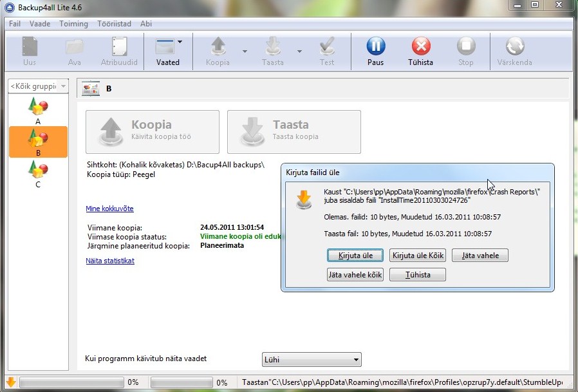Open the Mine kokkuvõte link
Image resolution: width=578 pixels, height=392 pixels.
pyautogui.click(x=109, y=209)
